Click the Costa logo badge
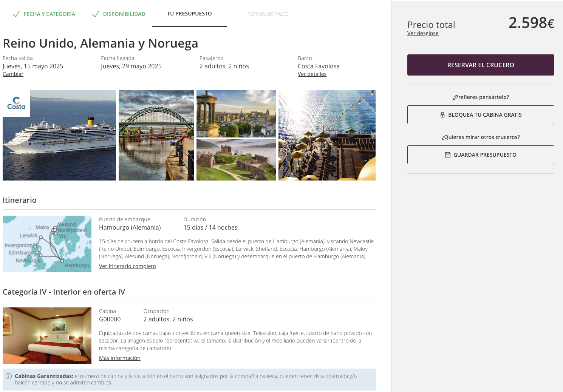 [x=16, y=103]
